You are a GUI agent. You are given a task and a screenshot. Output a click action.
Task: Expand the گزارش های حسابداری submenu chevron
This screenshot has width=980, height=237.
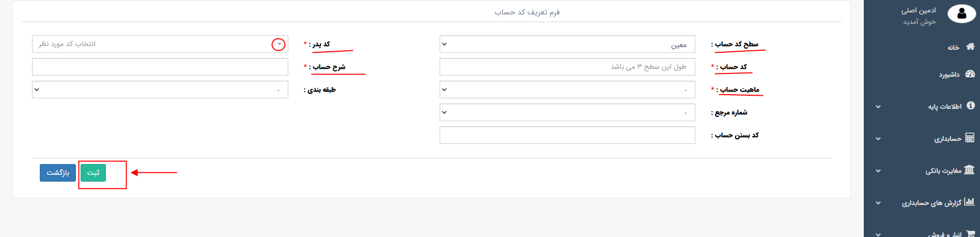click(878, 203)
